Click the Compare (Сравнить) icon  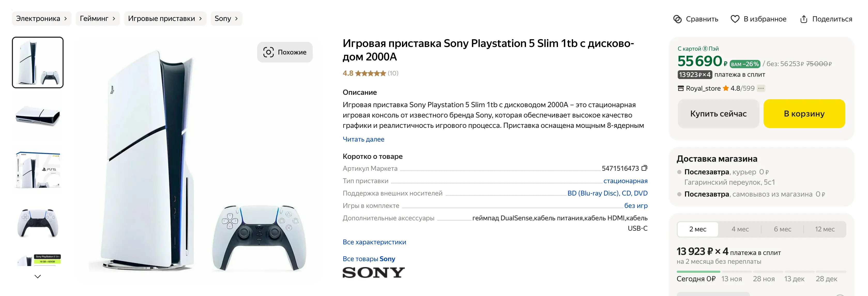pyautogui.click(x=677, y=19)
